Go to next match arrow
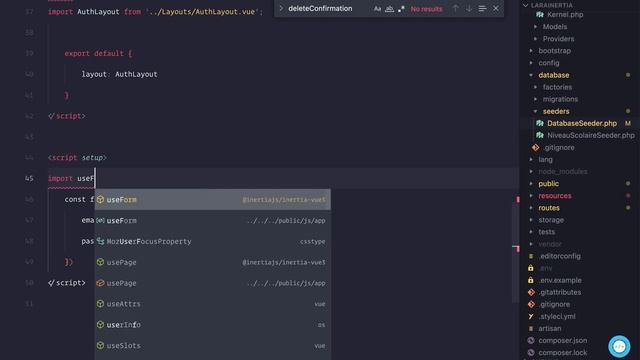 pyautogui.click(x=469, y=9)
